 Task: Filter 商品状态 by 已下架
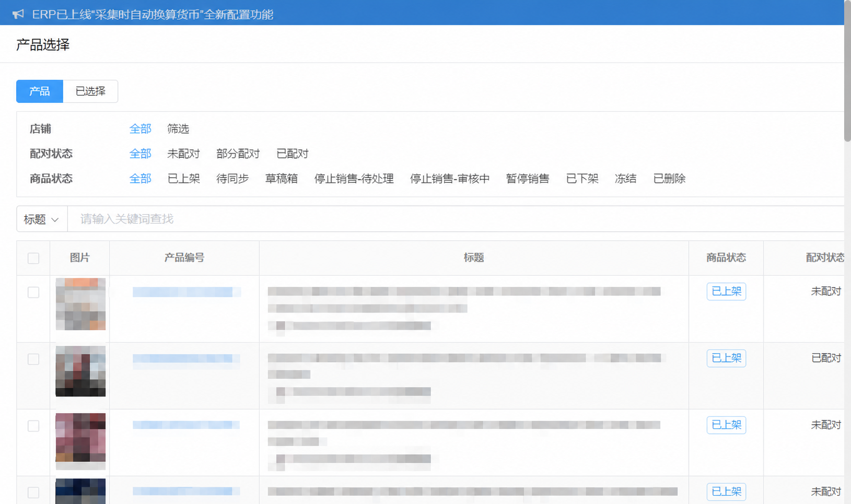click(x=582, y=179)
